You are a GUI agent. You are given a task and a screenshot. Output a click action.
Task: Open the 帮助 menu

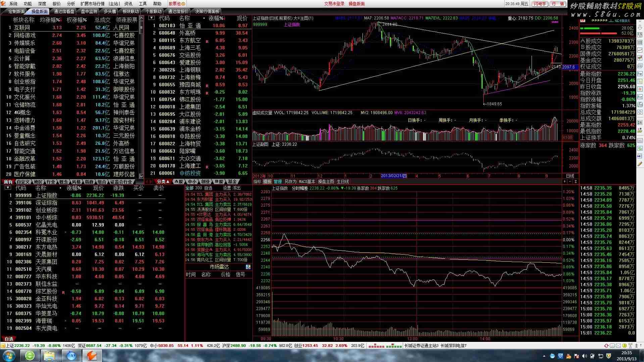pyautogui.click(x=157, y=4)
